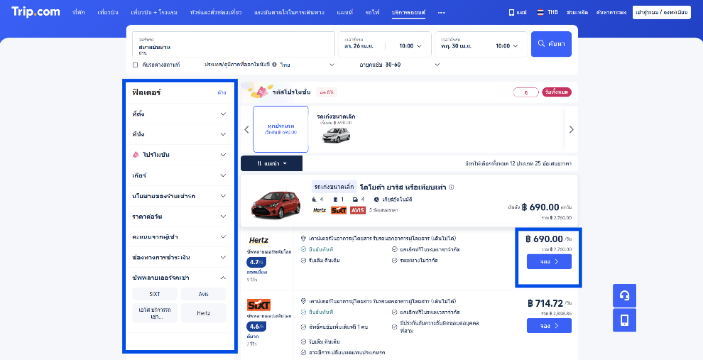
Task: Expand the promotion filter section
Action: click(180, 155)
